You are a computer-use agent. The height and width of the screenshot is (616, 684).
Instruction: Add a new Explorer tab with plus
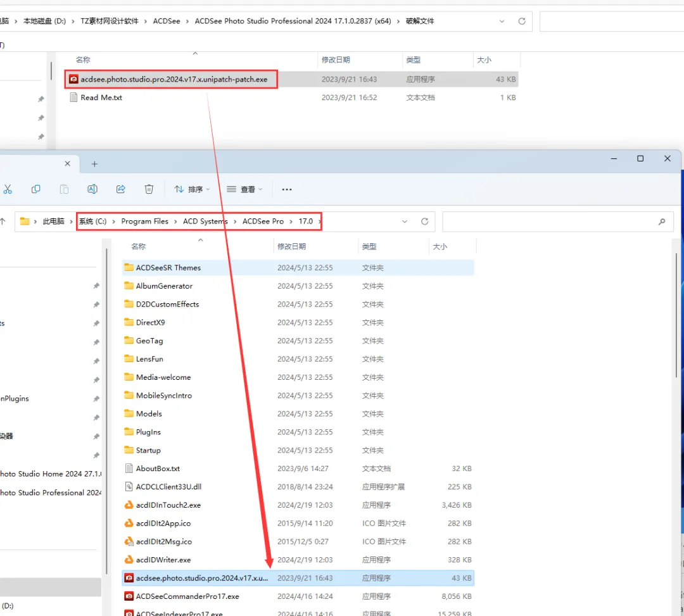click(94, 164)
